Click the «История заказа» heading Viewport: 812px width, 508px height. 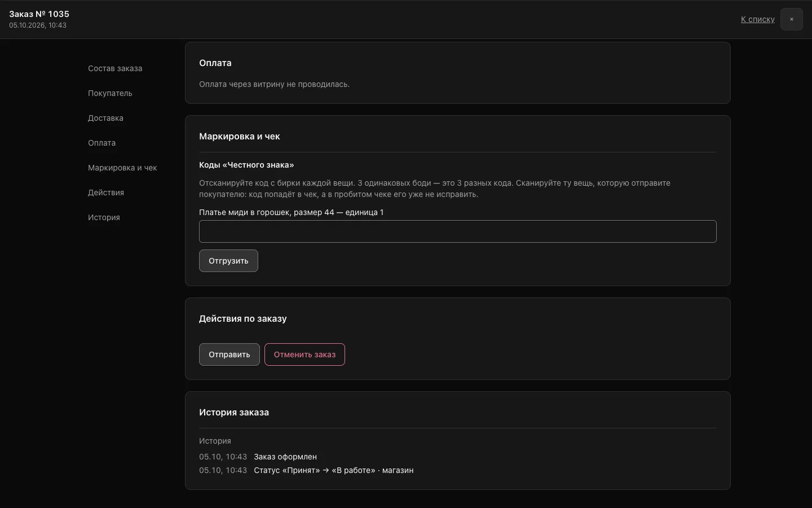[x=234, y=412]
